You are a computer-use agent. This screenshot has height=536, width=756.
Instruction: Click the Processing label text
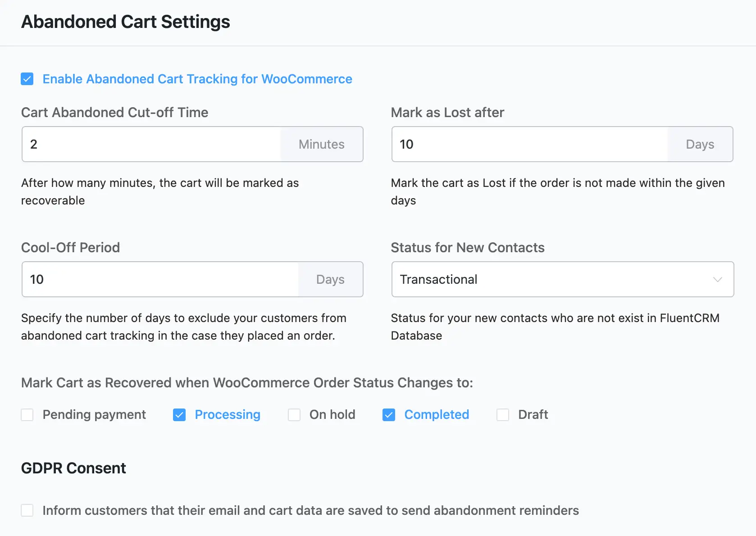[227, 414]
